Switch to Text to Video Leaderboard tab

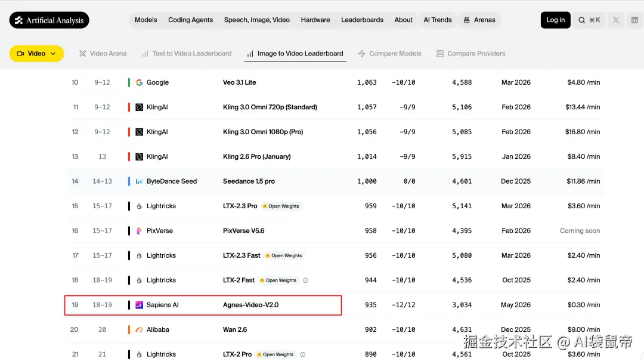click(x=187, y=54)
